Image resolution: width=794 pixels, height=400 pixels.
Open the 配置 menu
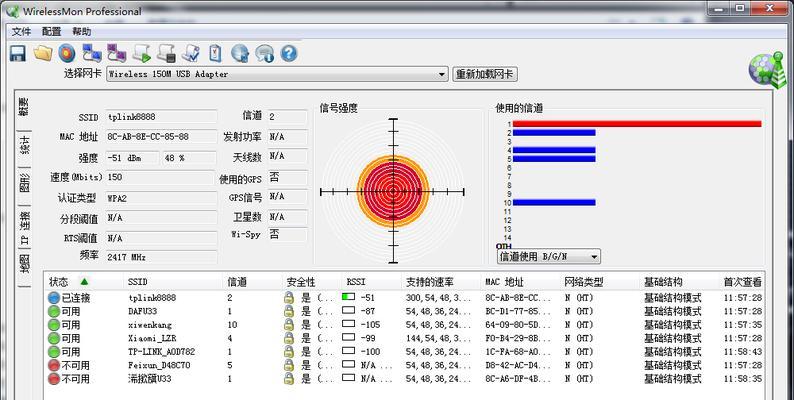click(51, 31)
